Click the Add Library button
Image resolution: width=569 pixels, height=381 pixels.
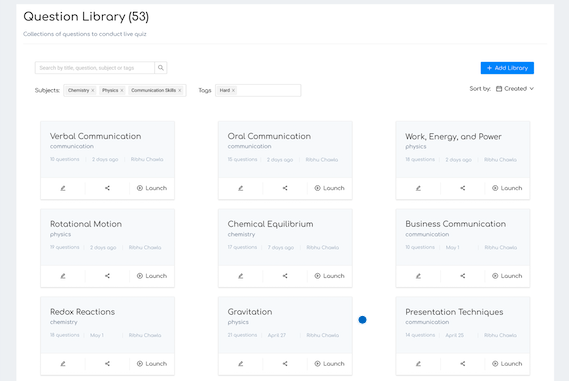pos(507,68)
